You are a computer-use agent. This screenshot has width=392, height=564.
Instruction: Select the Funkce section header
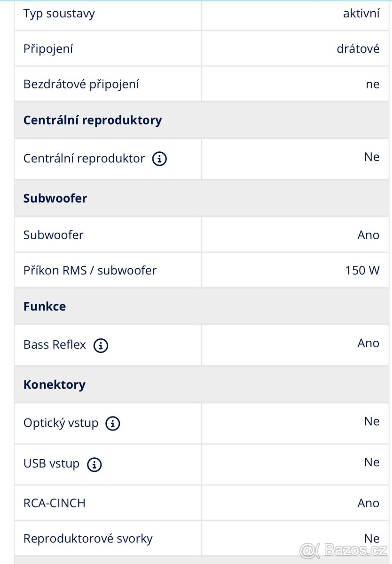coord(45,306)
